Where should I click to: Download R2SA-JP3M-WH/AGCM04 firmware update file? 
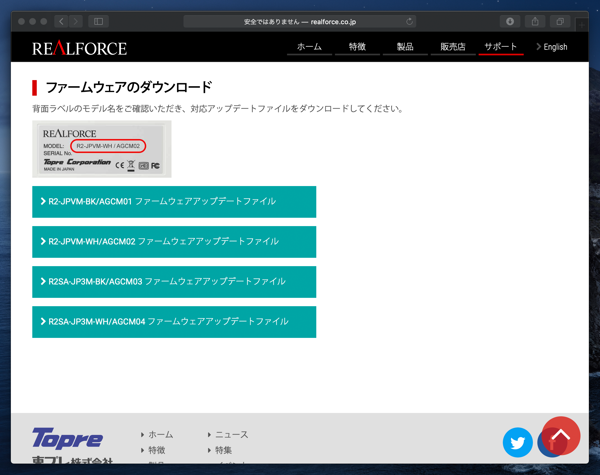(174, 322)
